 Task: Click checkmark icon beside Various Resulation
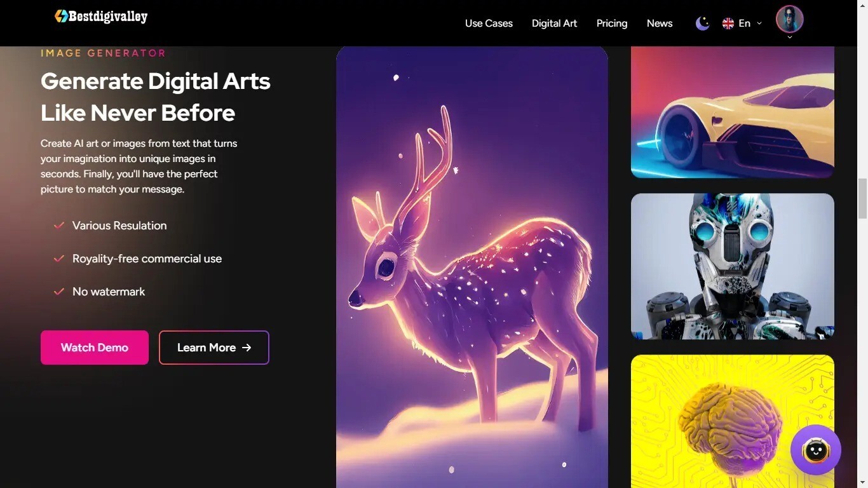pos(59,226)
